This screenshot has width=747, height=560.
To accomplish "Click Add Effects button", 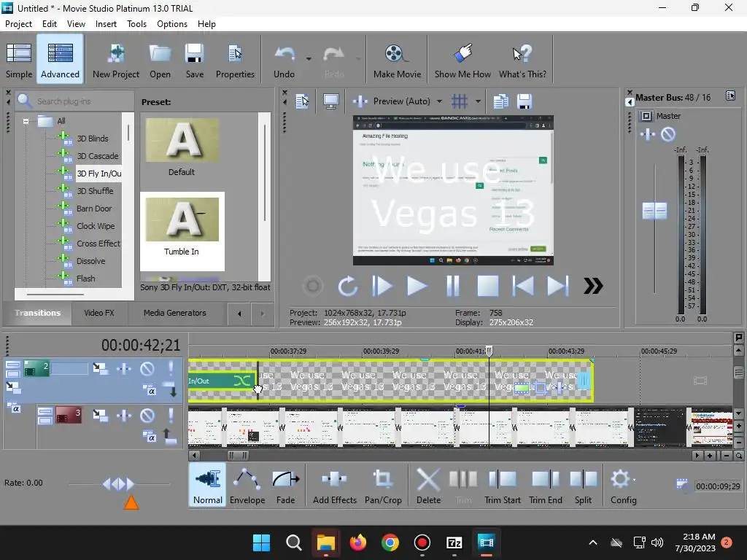I will coord(334,485).
